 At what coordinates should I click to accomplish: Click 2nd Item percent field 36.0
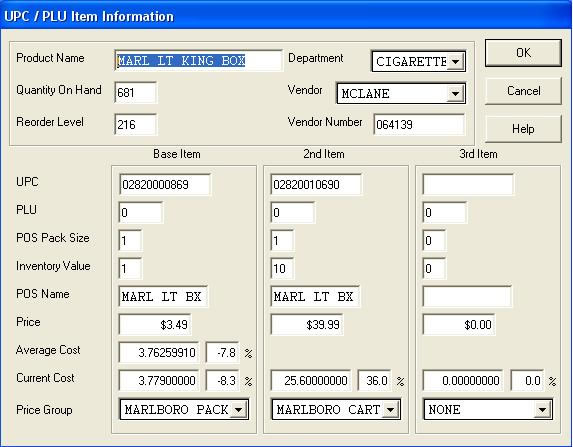[375, 380]
